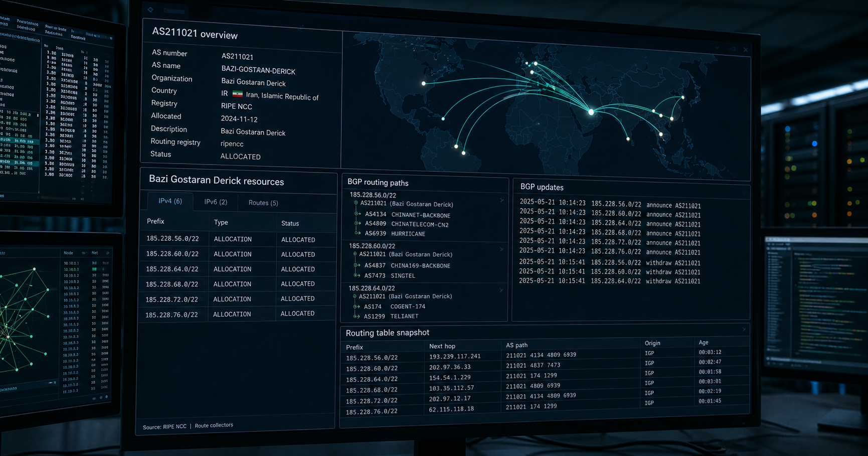Select the AS1299 TELIANET tree entry
Viewport: 868px width, 456px height.
391,317
